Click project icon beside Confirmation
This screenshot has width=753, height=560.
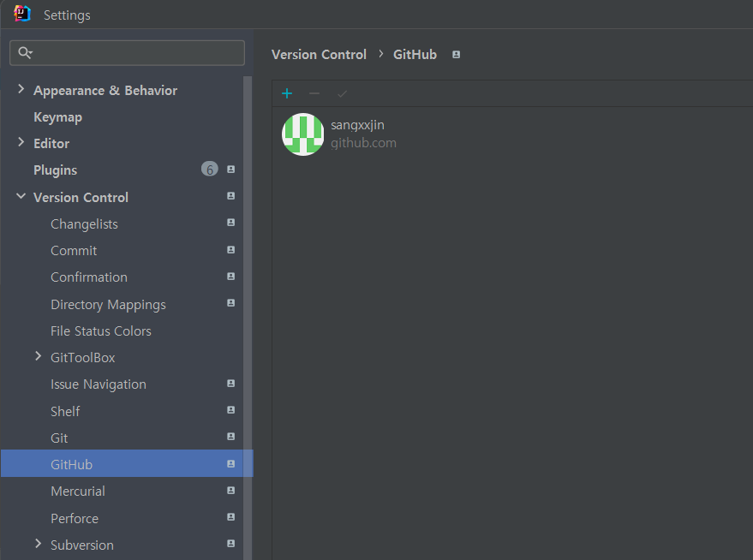(x=231, y=277)
